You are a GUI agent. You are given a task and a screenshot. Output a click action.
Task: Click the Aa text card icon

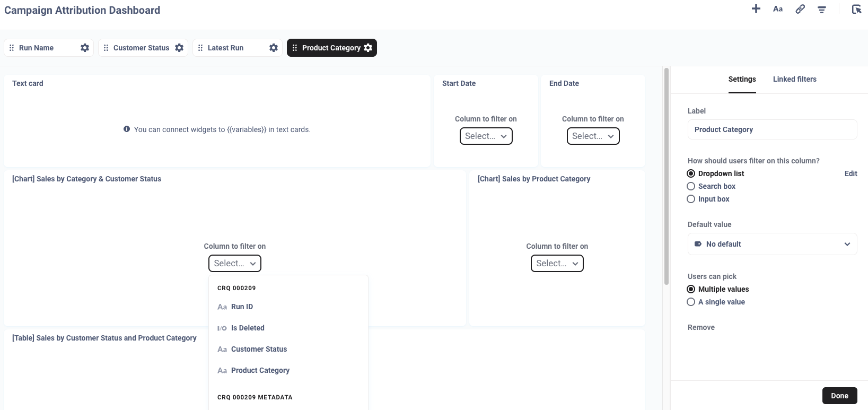tap(778, 9)
